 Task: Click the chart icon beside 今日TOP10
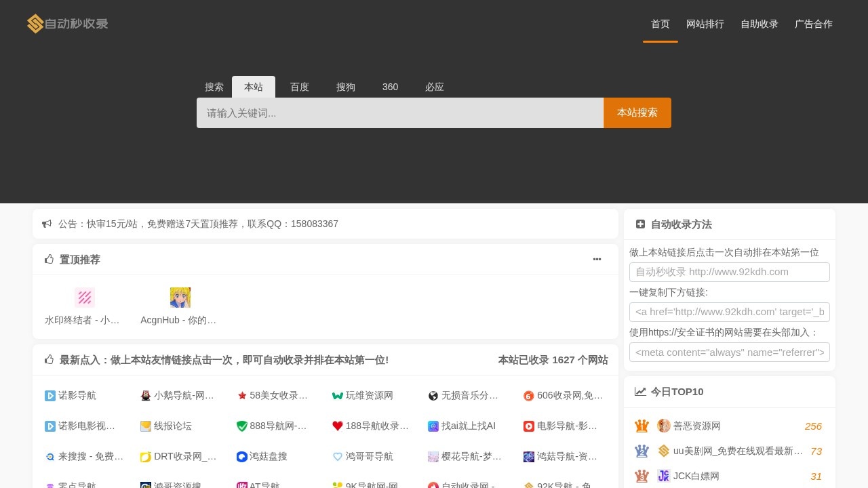(640, 391)
